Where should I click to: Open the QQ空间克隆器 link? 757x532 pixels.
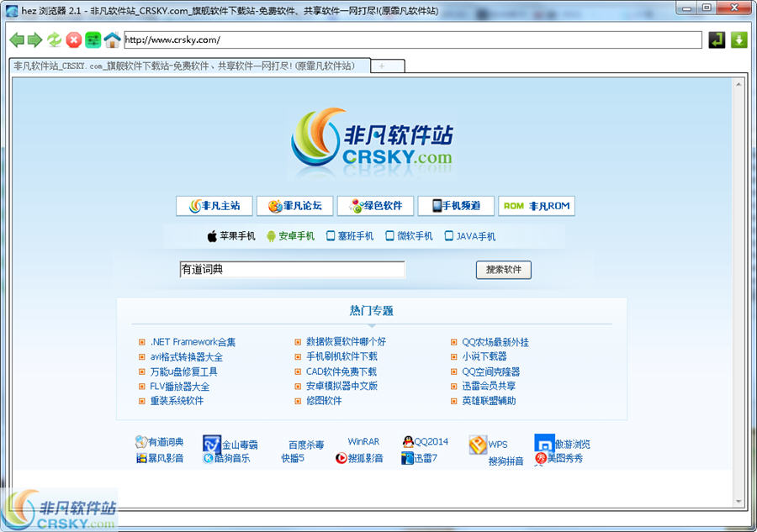[x=491, y=371]
